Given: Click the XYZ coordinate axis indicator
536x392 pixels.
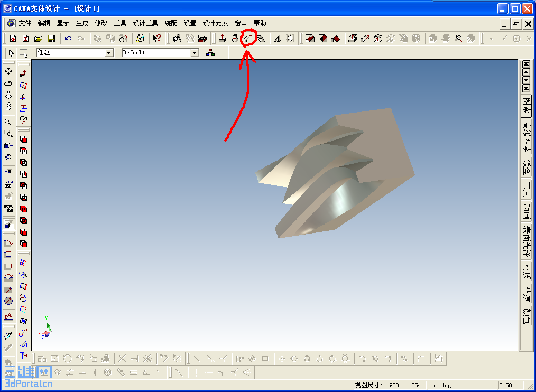Looking at the screenshot, I should [45, 328].
